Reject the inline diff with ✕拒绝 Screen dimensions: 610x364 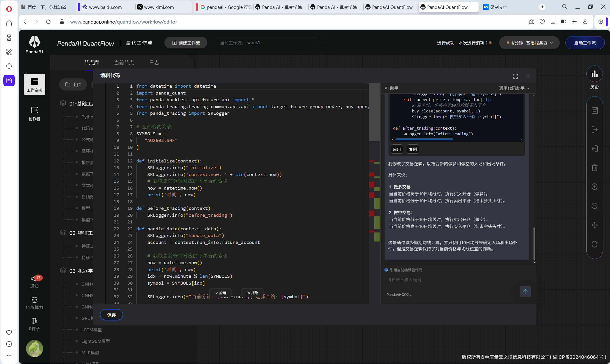point(253,293)
